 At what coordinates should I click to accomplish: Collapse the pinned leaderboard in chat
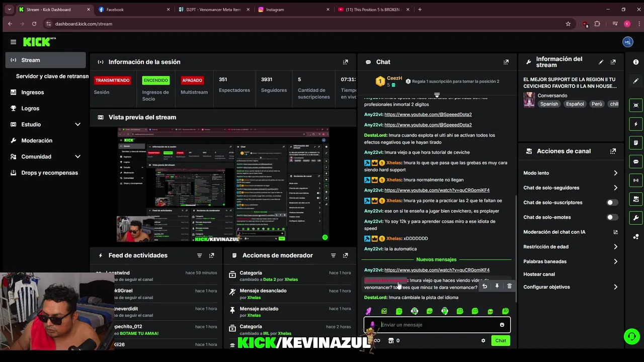(437, 95)
